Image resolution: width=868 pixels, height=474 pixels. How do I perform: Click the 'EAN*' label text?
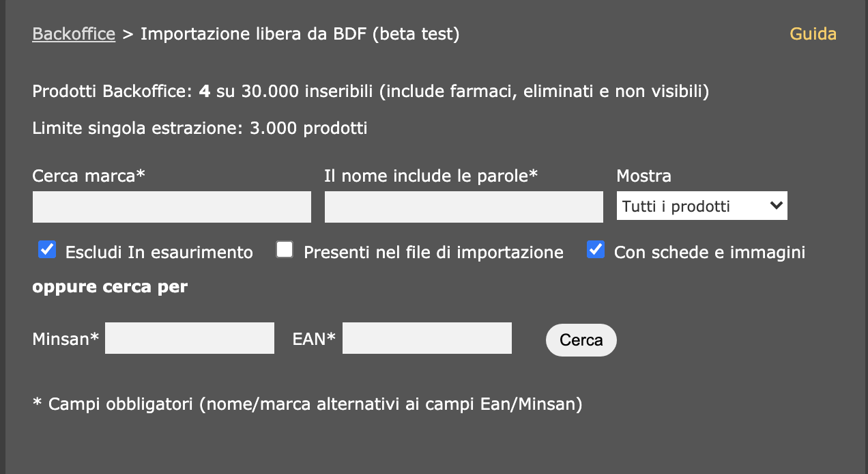(314, 339)
